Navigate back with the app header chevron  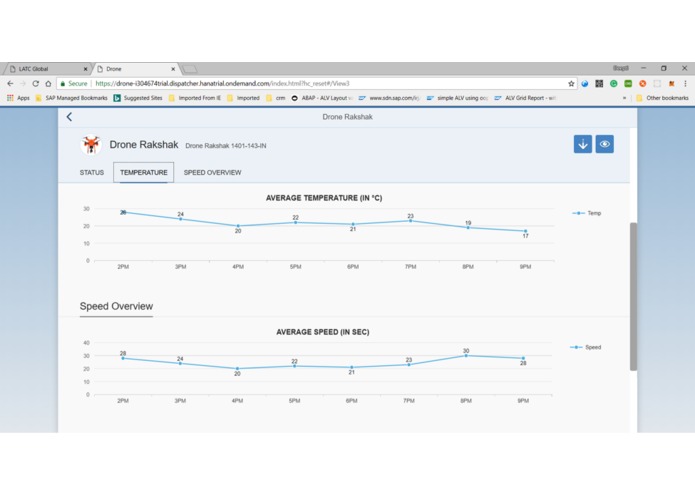pos(69,117)
